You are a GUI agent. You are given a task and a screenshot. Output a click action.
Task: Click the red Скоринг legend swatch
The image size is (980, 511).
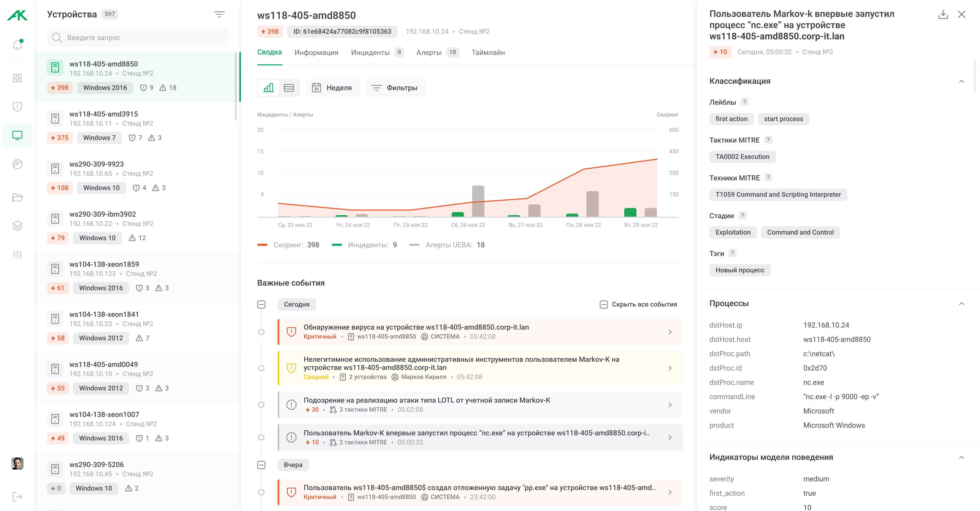coord(263,245)
